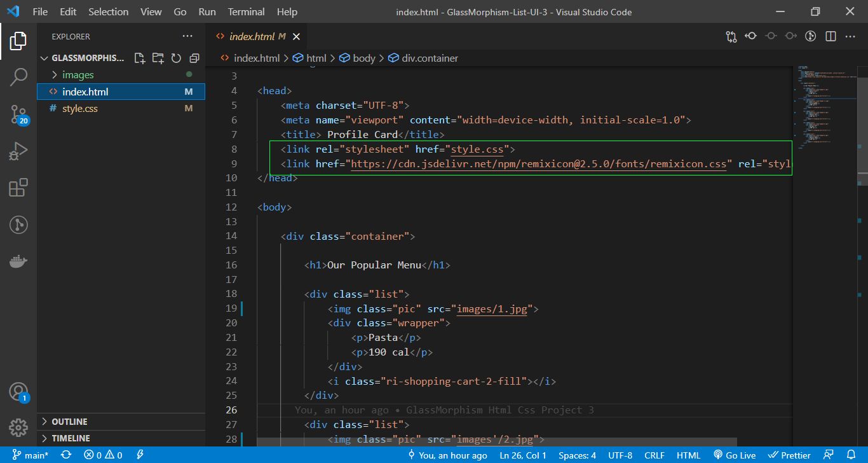Open the Terminal menu

247,11
